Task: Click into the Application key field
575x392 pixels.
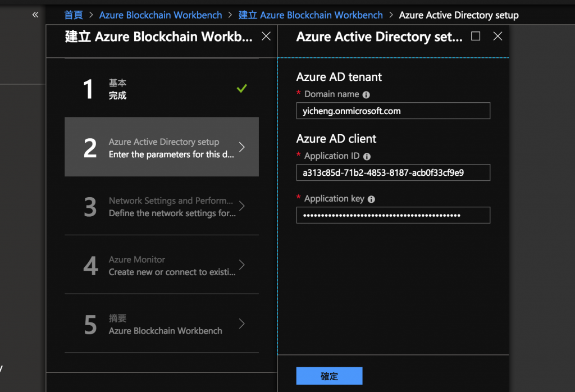Action: pos(393,215)
